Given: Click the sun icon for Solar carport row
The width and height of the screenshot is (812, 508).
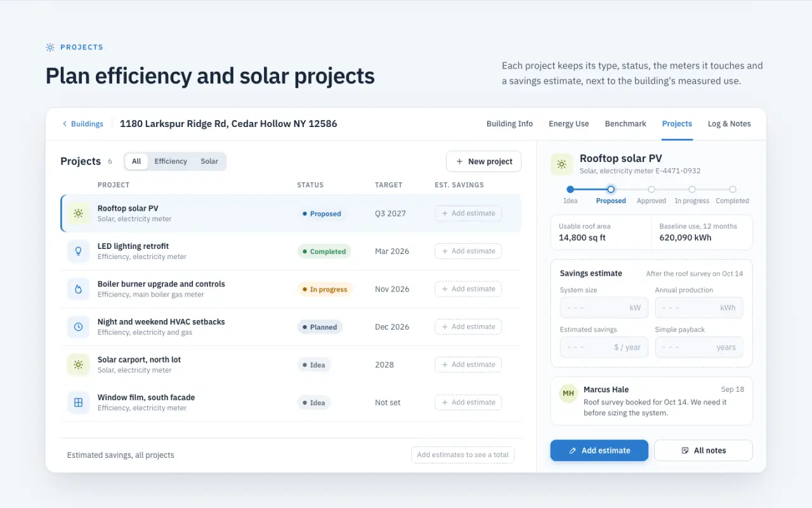Looking at the screenshot, I should coord(78,364).
